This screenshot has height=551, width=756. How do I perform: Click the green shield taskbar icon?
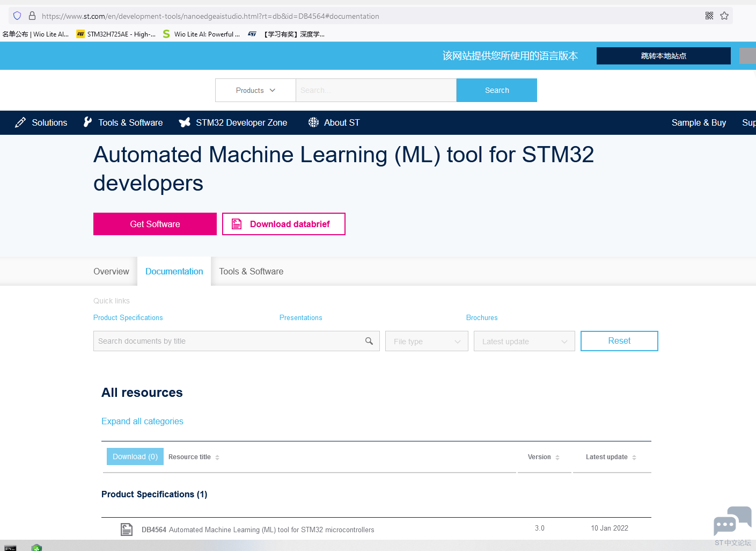pos(36,548)
